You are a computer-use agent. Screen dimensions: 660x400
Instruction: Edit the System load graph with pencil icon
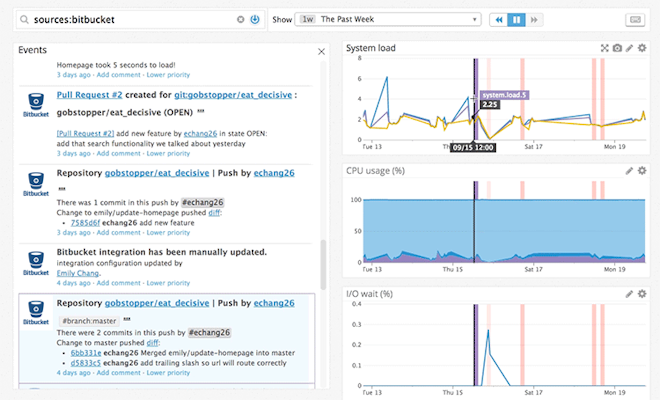coord(629,48)
